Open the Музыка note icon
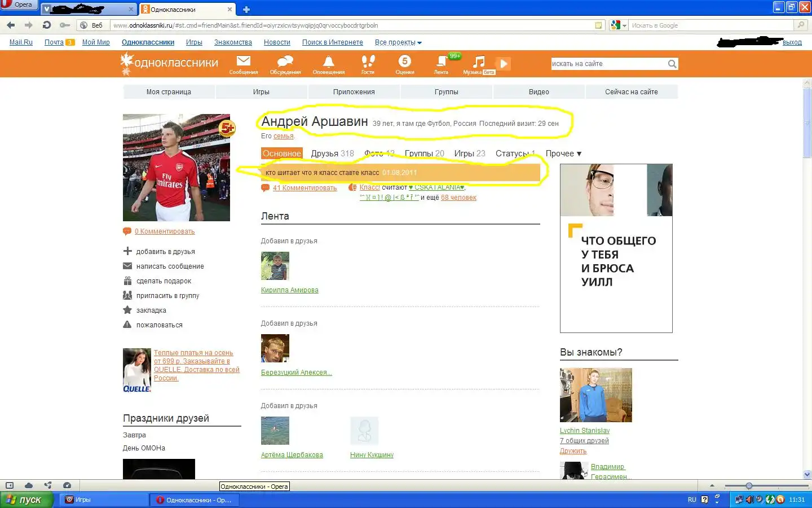 click(x=479, y=62)
